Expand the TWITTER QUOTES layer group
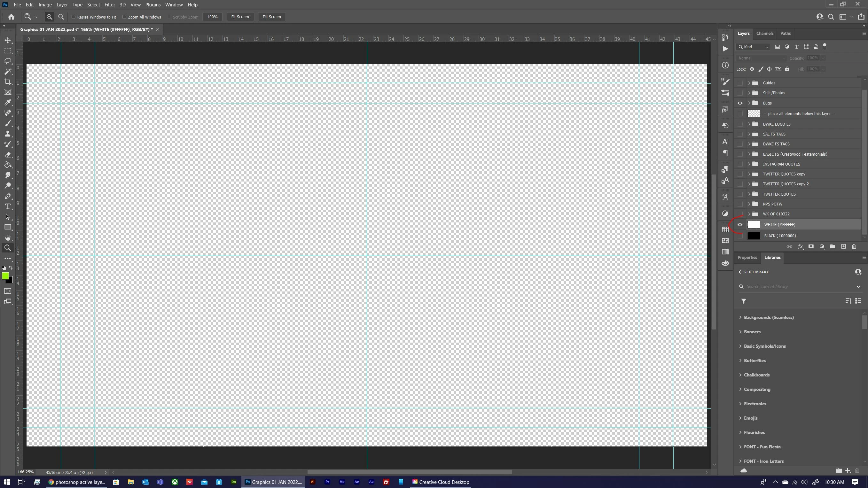Viewport: 868px width, 488px height. coord(749,194)
